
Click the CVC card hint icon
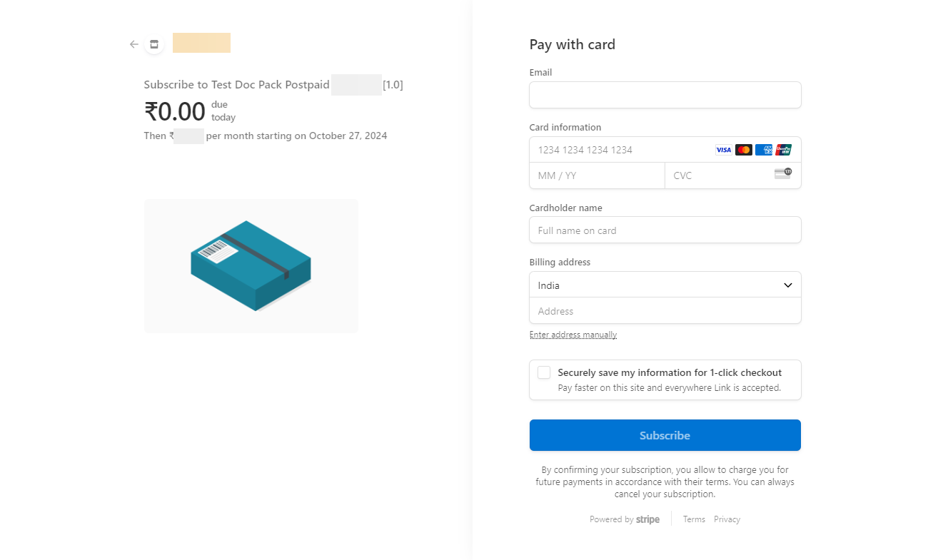tap(783, 173)
